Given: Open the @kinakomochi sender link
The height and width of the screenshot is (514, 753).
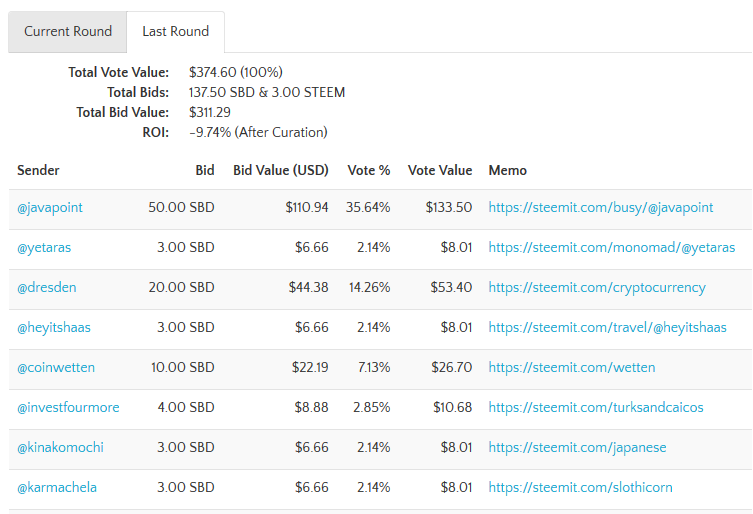Looking at the screenshot, I should pyautogui.click(x=60, y=448).
